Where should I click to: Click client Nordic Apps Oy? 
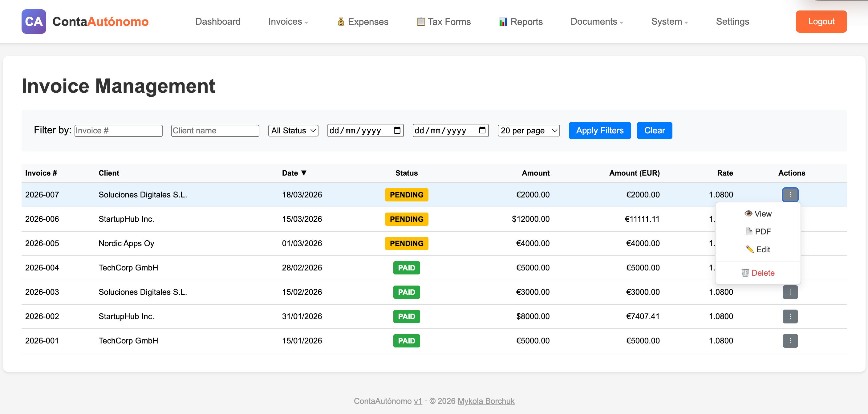tap(126, 243)
